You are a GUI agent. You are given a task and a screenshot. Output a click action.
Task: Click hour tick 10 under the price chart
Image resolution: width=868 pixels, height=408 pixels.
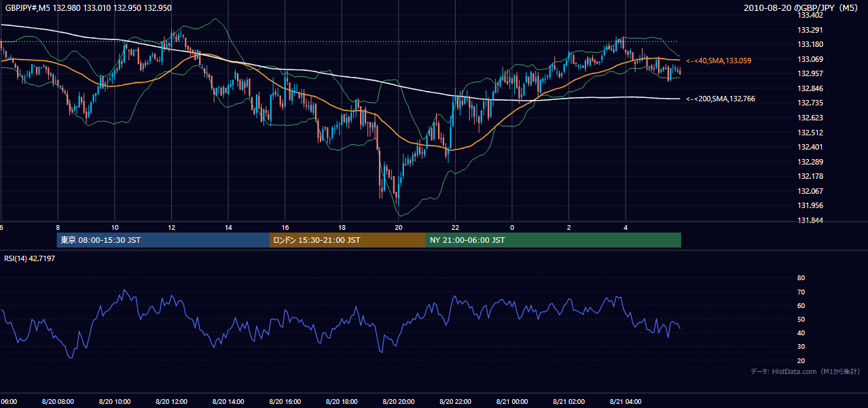pos(115,228)
